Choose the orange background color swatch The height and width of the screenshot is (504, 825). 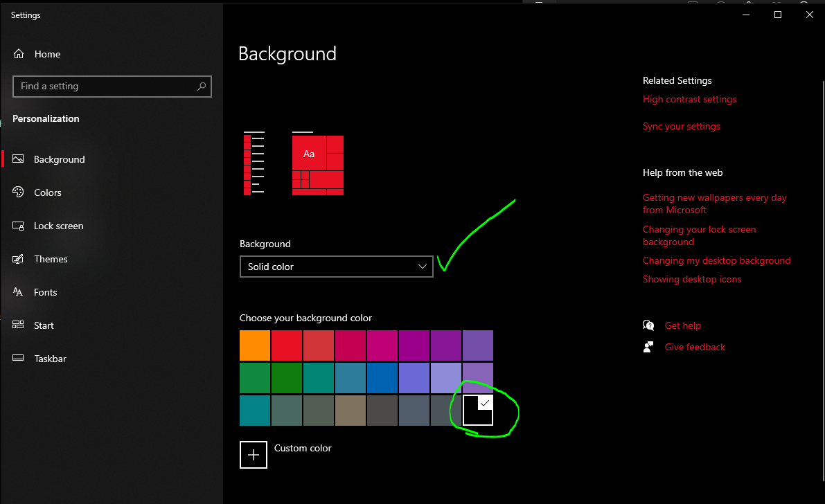point(254,345)
